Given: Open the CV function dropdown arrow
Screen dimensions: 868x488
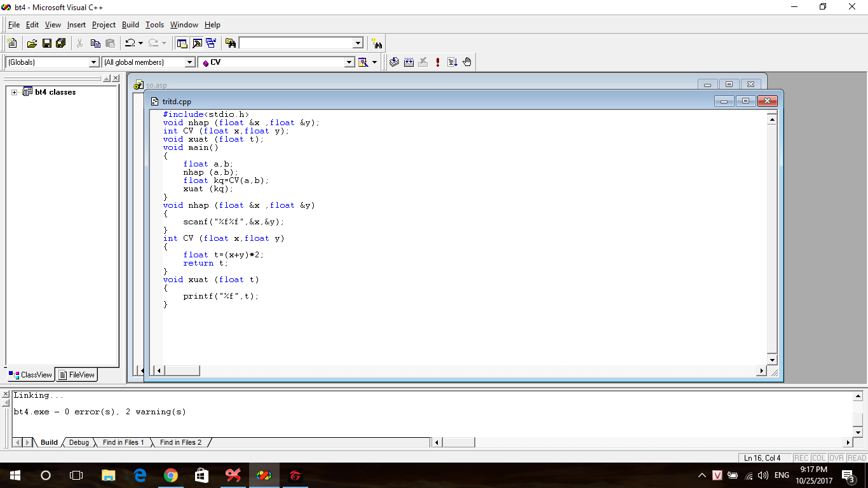Looking at the screenshot, I should 349,62.
